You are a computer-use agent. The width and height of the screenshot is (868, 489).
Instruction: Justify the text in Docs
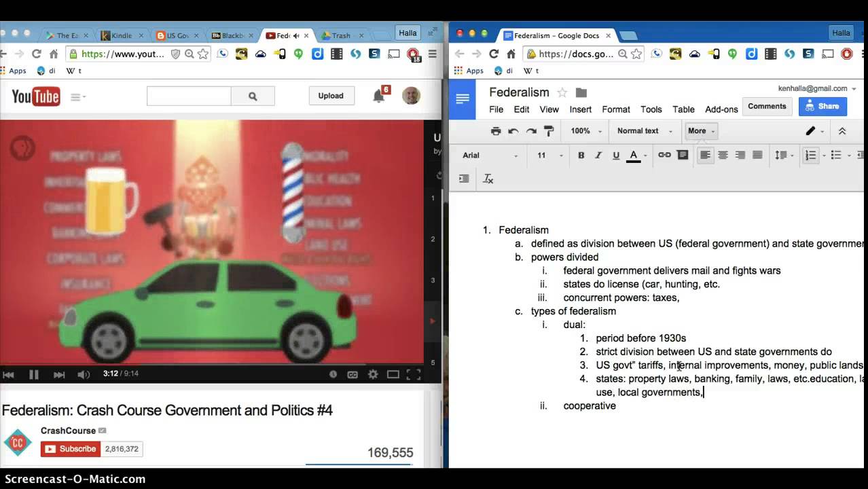click(x=757, y=155)
